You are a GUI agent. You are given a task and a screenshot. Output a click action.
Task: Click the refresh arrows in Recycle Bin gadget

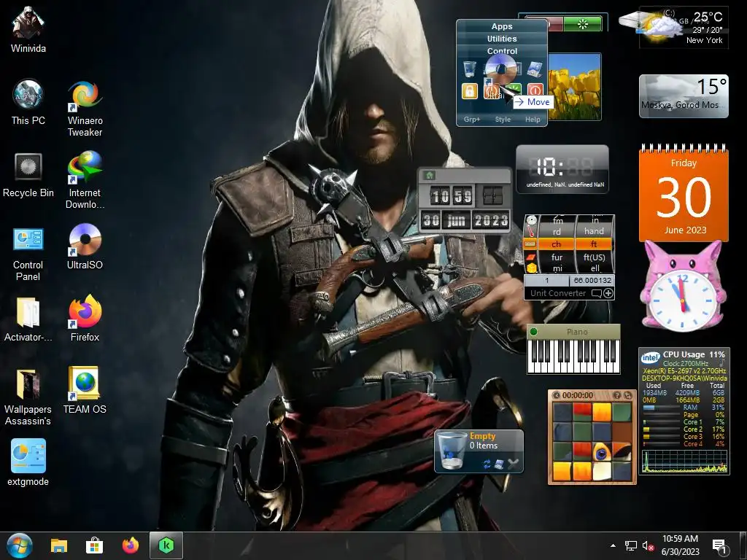pos(487,464)
